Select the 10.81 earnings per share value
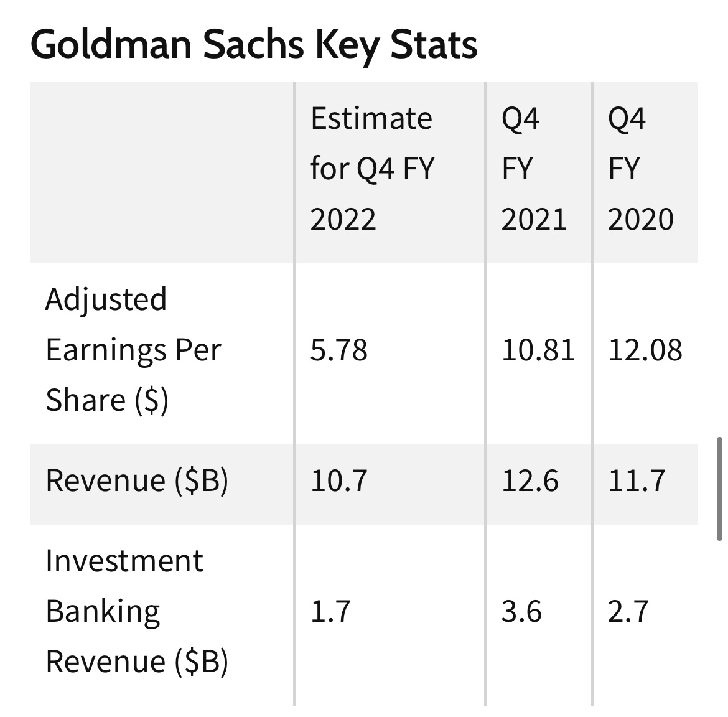Viewport: 728px width, 717px height. point(538,350)
